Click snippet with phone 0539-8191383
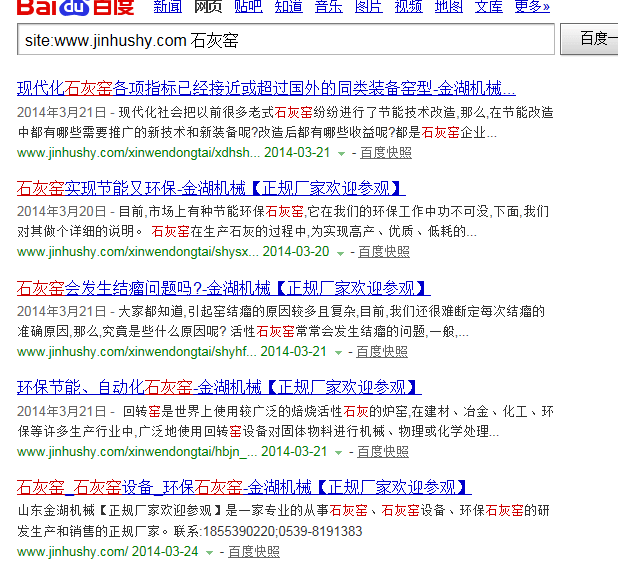Image resolution: width=618 pixels, height=567 pixels. [x=283, y=521]
